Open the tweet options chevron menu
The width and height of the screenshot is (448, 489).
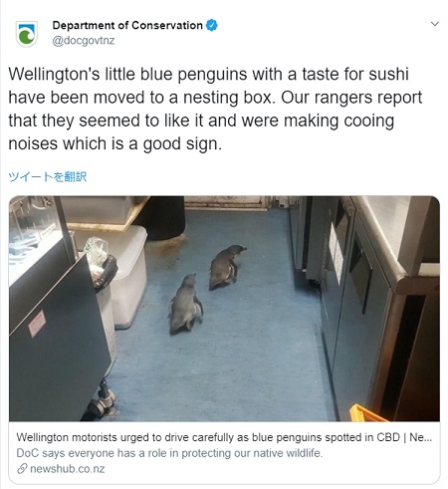pos(435,24)
